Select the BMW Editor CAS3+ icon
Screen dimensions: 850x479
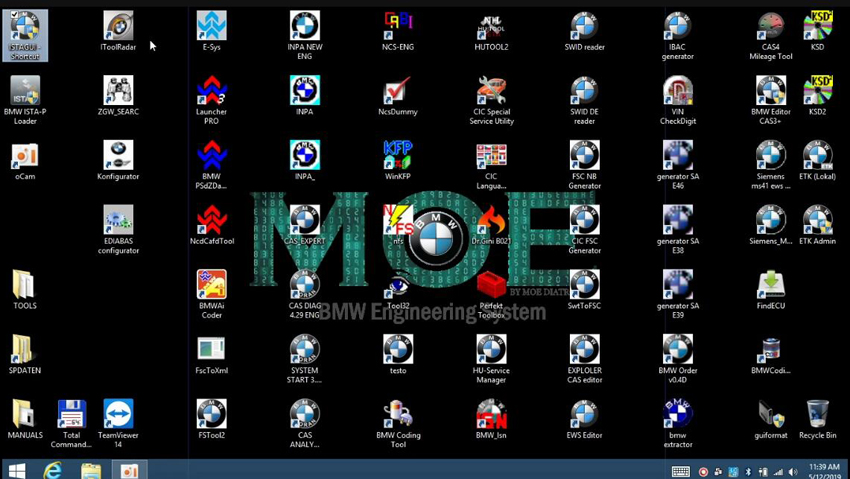click(x=771, y=100)
